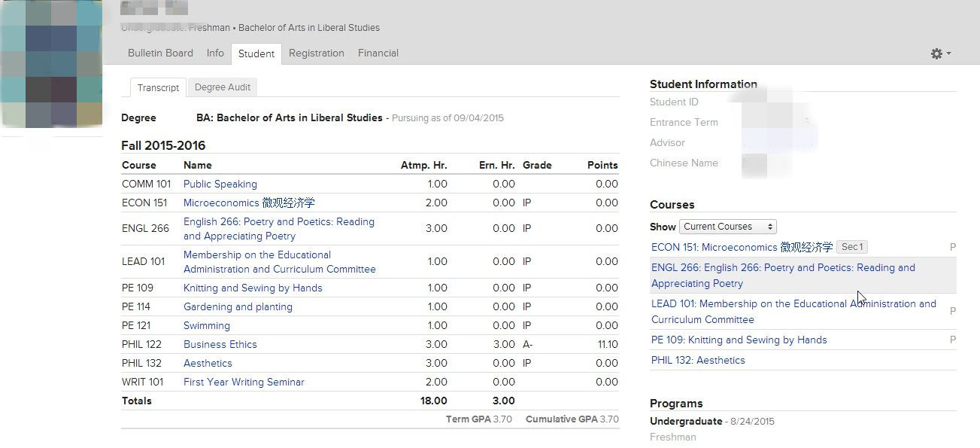The width and height of the screenshot is (980, 448).
Task: Open the blurred Advisor name link
Action: click(x=778, y=143)
